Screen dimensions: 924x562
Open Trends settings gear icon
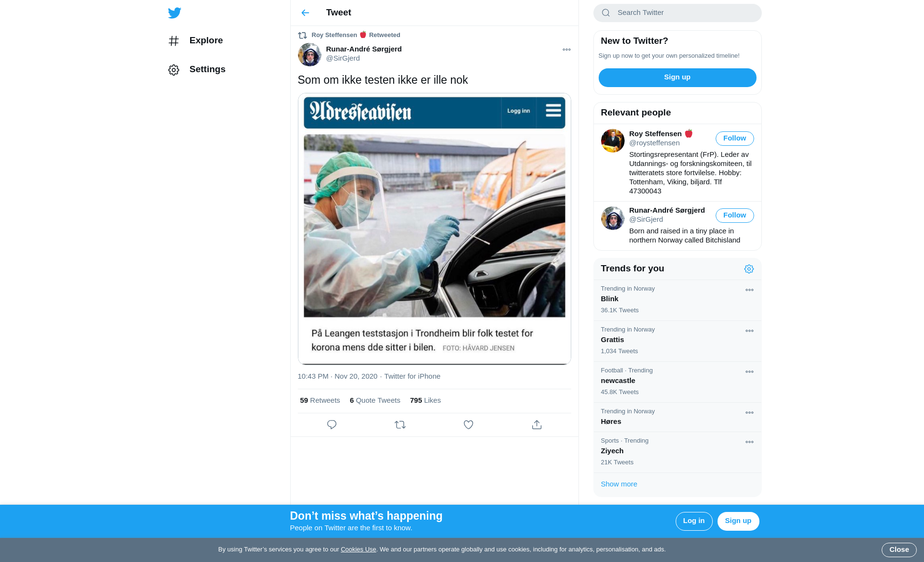coord(749,269)
